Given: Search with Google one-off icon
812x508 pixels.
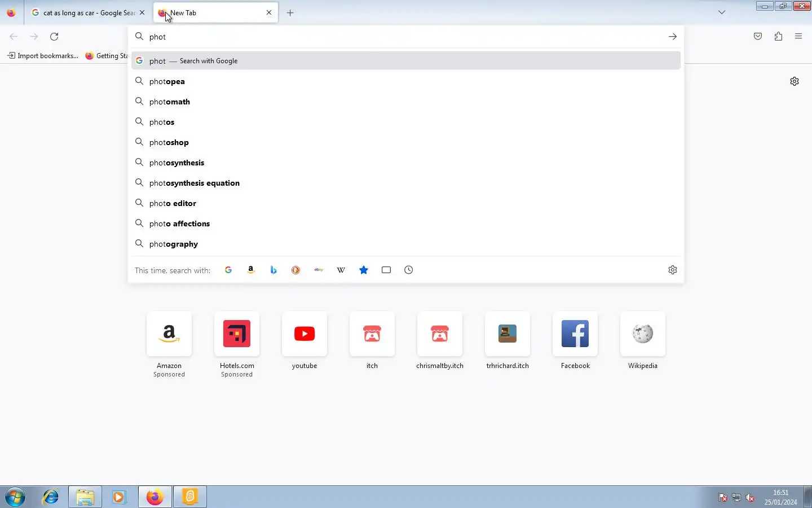Looking at the screenshot, I should tap(228, 270).
